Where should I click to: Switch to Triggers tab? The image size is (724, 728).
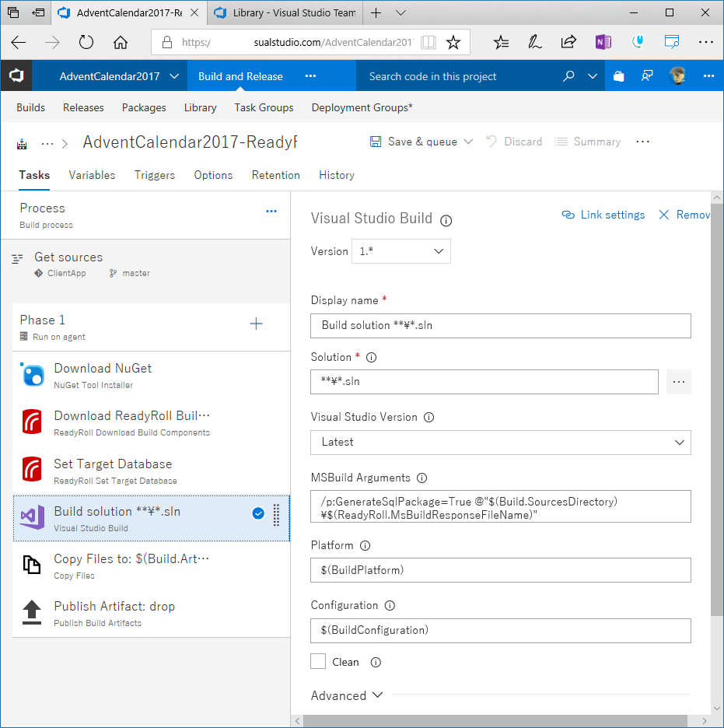155,175
